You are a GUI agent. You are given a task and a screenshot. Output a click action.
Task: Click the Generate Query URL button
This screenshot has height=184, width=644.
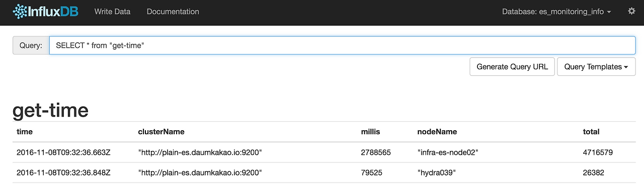tap(512, 66)
